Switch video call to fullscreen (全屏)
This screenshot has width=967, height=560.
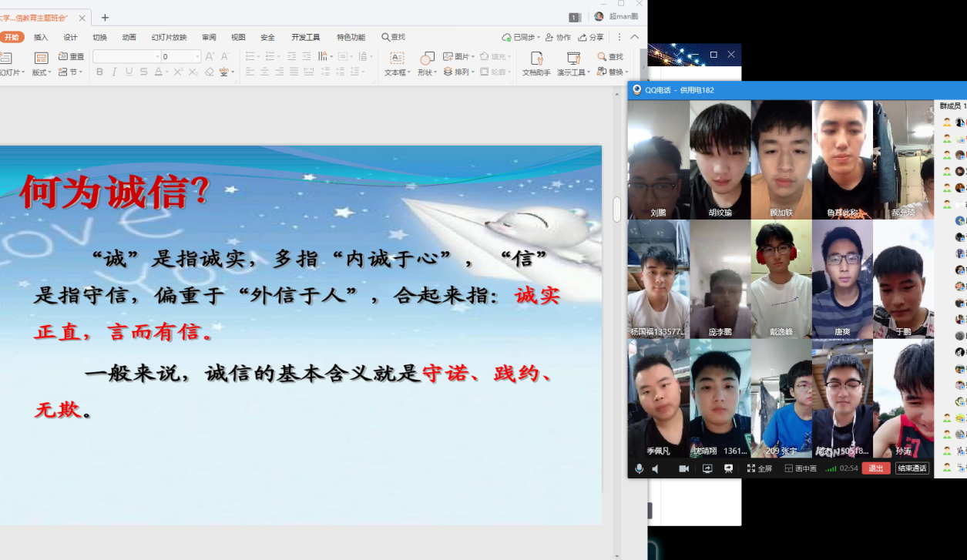click(x=760, y=468)
